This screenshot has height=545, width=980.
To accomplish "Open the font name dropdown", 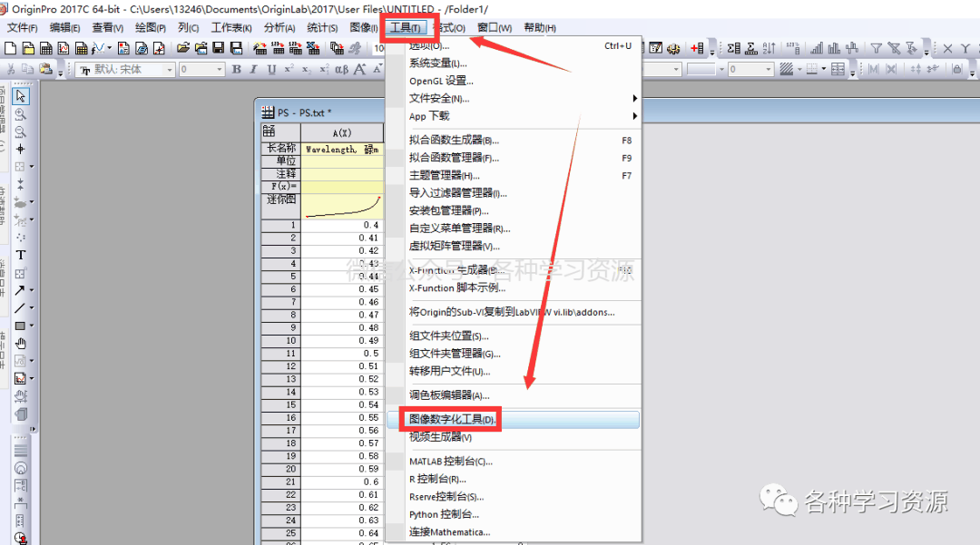I will click(169, 70).
